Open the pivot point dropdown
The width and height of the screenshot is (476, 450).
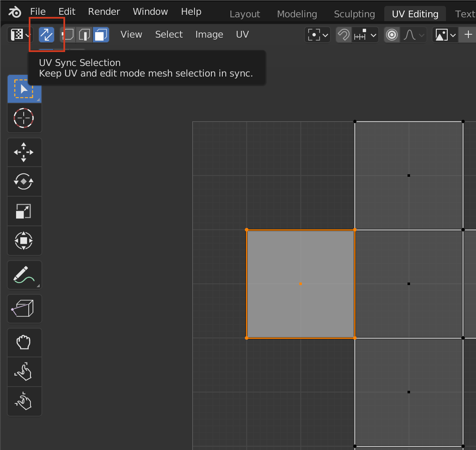point(317,35)
